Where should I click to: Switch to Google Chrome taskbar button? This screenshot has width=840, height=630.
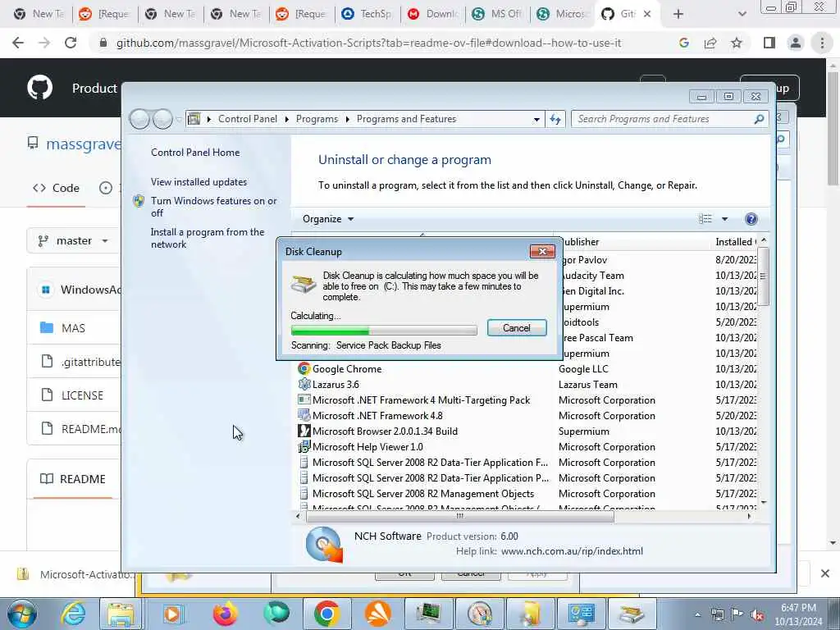coord(326,614)
